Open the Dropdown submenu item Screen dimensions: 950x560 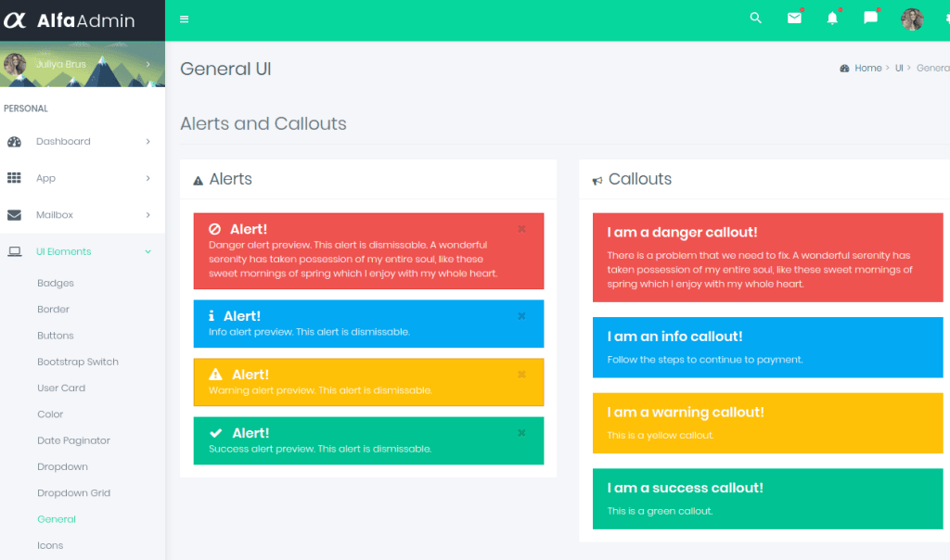[x=62, y=466]
